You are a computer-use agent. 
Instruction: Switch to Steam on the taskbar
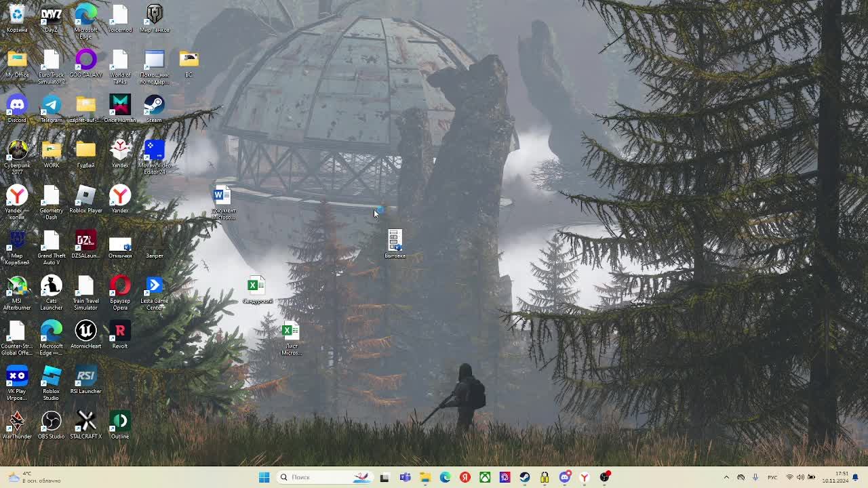(525, 477)
